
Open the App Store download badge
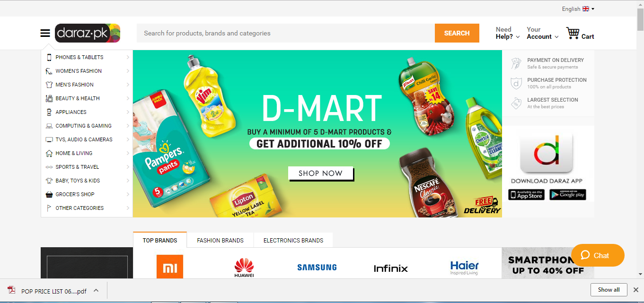click(526, 194)
